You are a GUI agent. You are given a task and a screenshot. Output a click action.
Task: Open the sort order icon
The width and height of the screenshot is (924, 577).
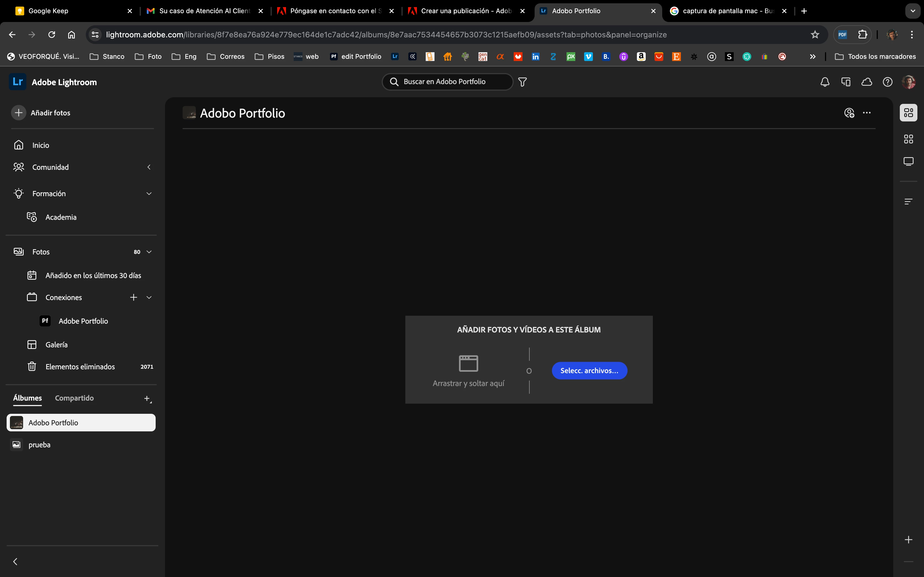pos(908,201)
